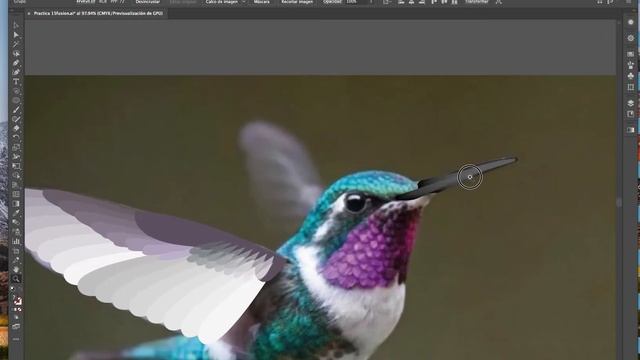Open the Swatches panel grid icon
The image size is (640, 360).
point(631,54)
